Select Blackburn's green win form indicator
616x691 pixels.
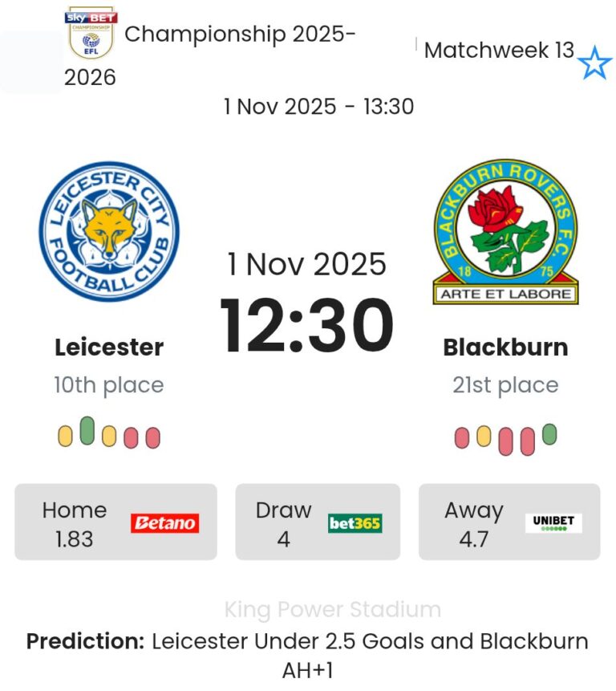pos(549,434)
